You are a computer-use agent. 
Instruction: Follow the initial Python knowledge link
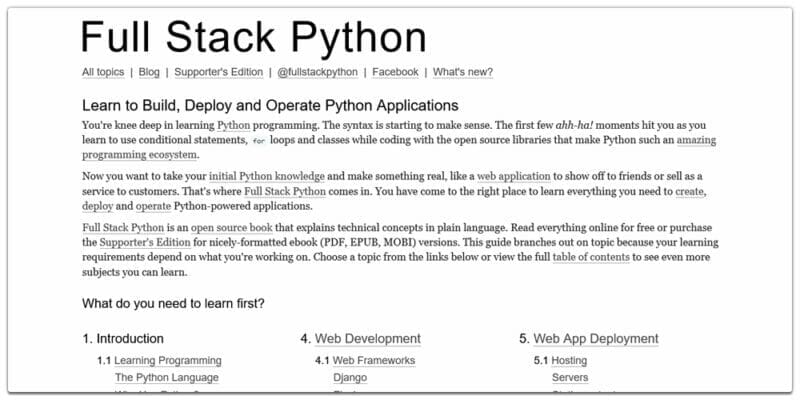point(267,177)
